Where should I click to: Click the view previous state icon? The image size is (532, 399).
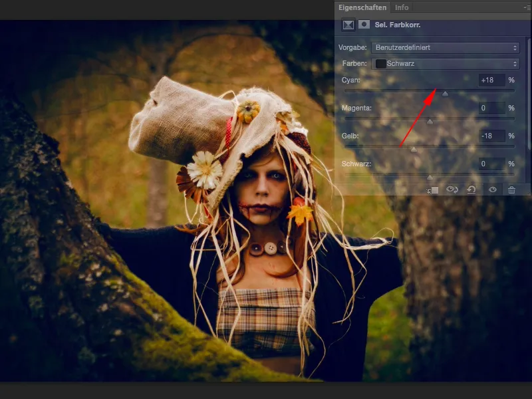point(452,190)
